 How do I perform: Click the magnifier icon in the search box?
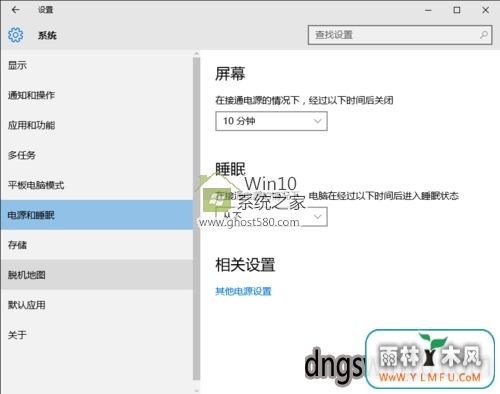point(483,35)
